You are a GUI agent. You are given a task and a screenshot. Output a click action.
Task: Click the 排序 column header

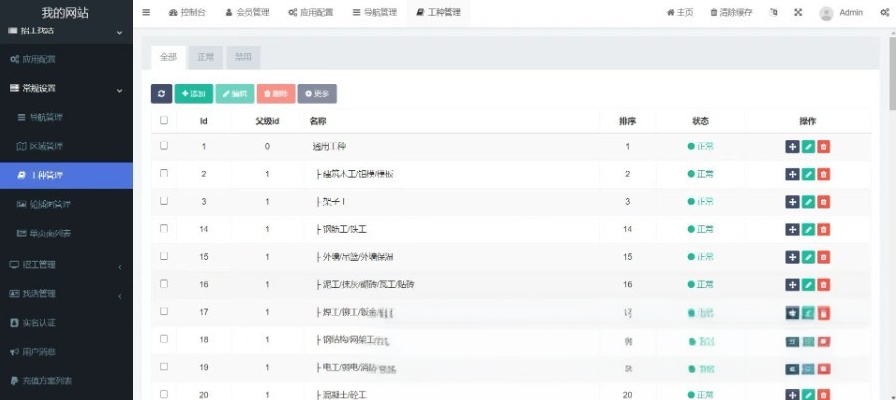(627, 121)
